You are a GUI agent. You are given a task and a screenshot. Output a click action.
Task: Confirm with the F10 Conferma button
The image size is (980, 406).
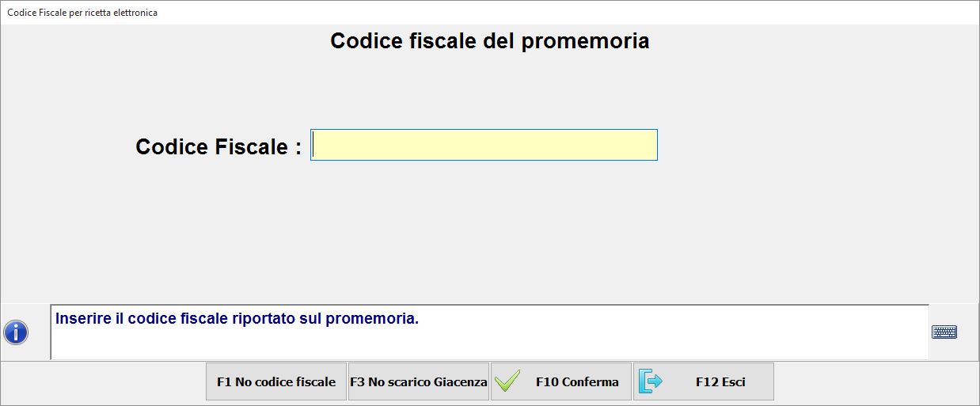(x=561, y=382)
